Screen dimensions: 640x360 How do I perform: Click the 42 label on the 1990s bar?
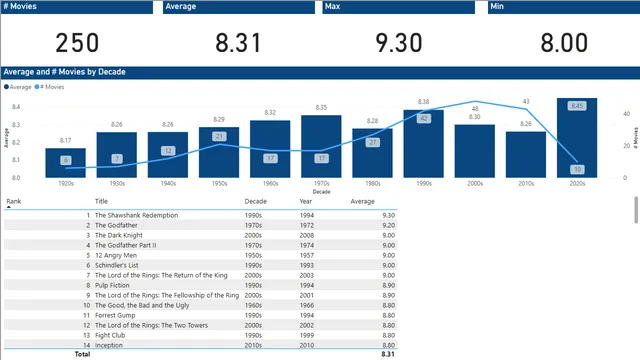(424, 118)
